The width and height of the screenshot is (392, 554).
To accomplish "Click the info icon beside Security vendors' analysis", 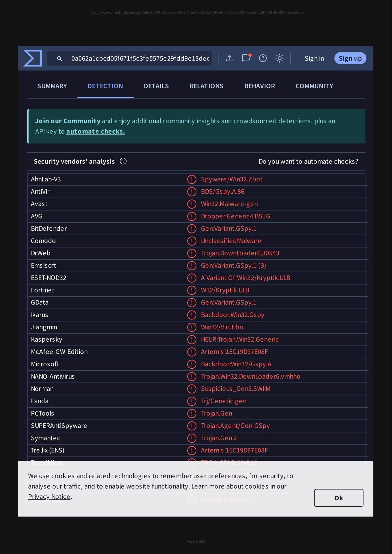I will click(123, 161).
